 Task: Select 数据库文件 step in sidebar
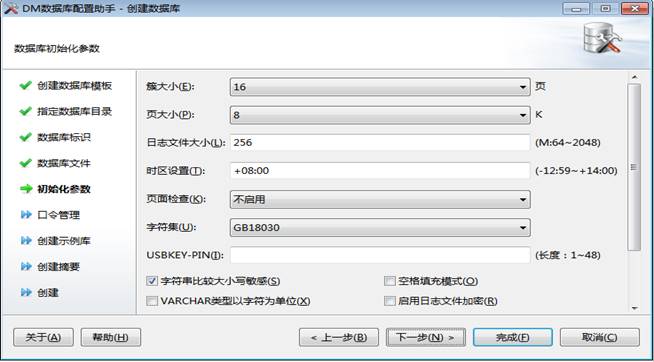[x=64, y=163]
